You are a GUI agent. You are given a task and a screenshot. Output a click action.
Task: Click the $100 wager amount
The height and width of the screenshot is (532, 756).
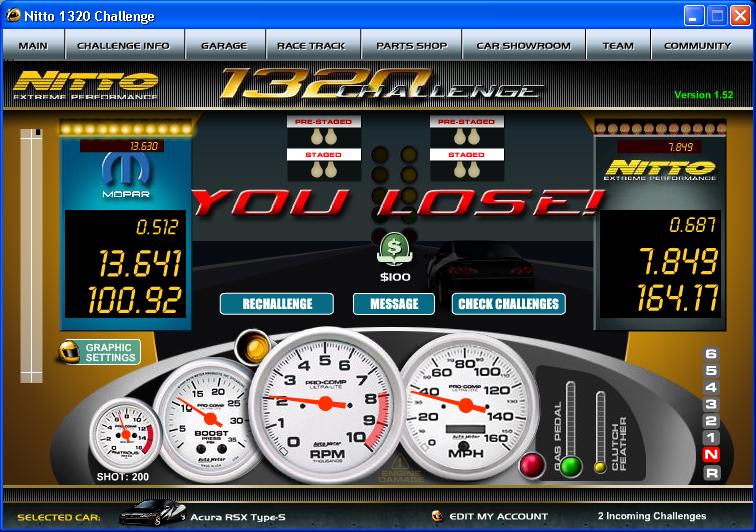pos(395,277)
